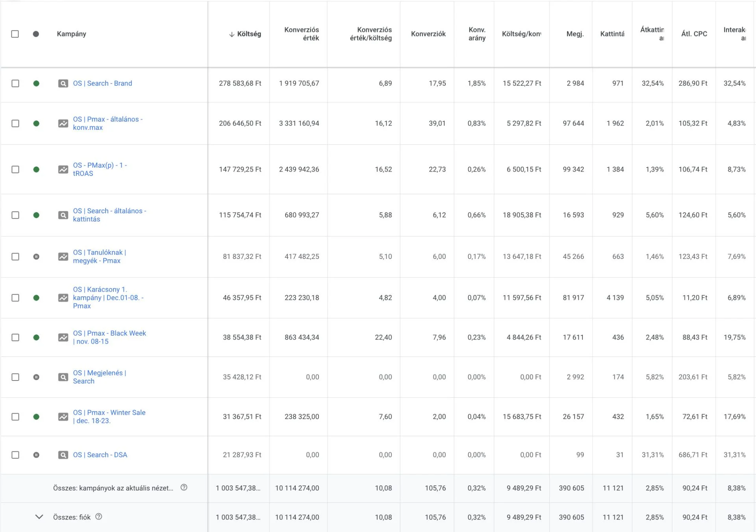Image resolution: width=756 pixels, height=532 pixels.
Task: Click the Konv. arány column header
Action: coord(477,34)
